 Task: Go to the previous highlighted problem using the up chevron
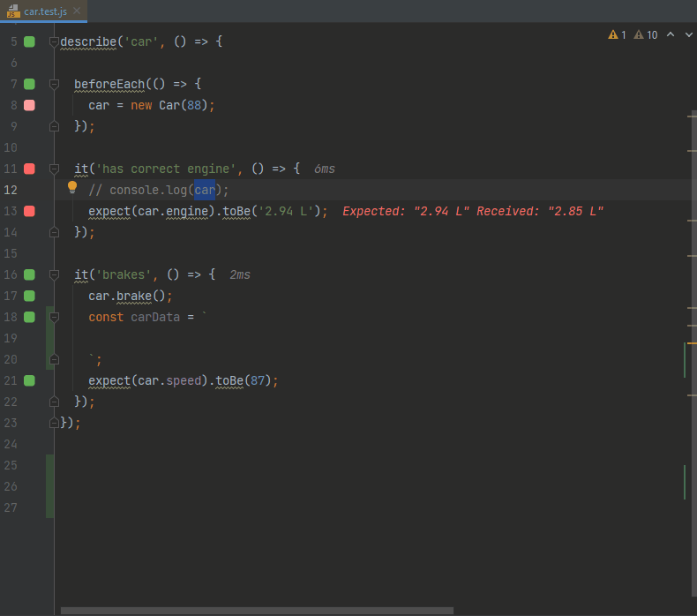click(670, 35)
